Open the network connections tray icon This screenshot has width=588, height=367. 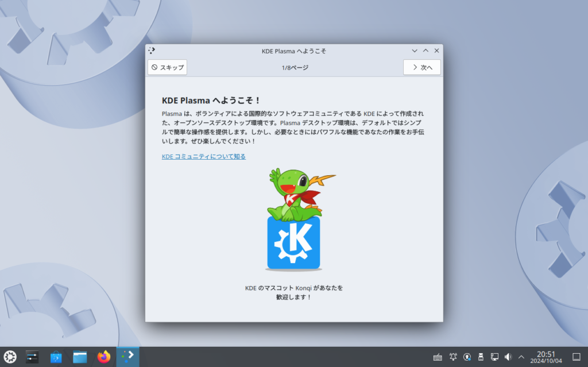tap(494, 357)
